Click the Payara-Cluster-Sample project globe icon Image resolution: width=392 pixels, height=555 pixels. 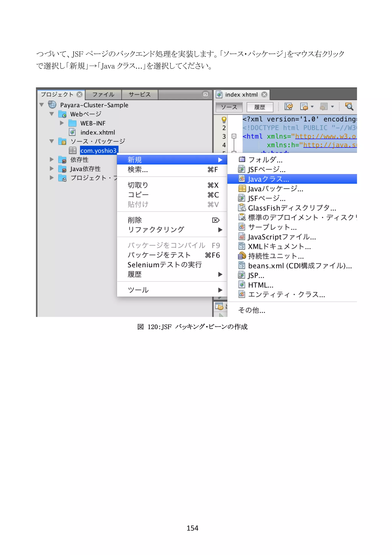coord(52,104)
